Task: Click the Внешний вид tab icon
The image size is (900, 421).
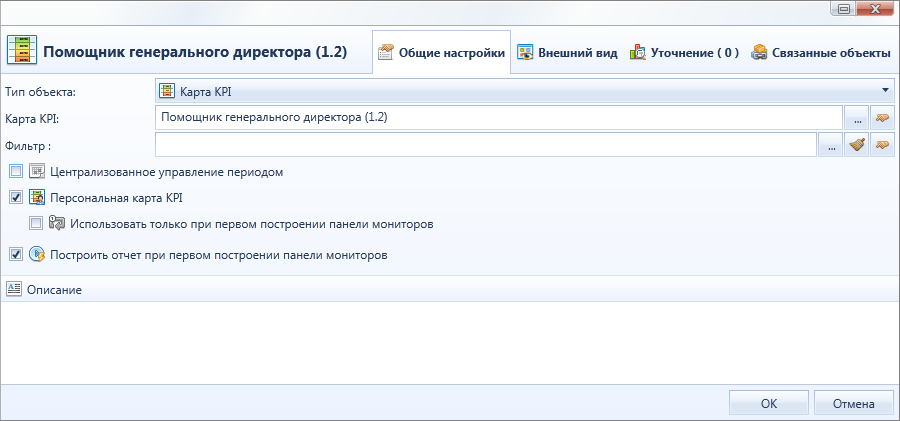Action: (x=525, y=53)
